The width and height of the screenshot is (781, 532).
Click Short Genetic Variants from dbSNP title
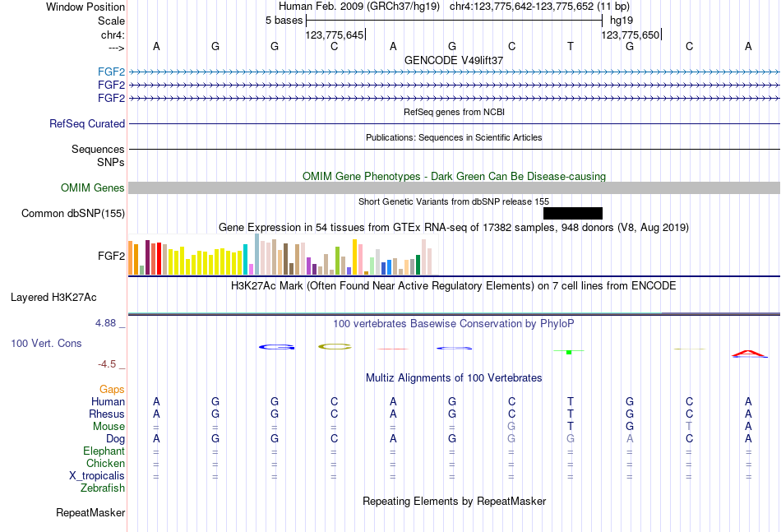454,201
